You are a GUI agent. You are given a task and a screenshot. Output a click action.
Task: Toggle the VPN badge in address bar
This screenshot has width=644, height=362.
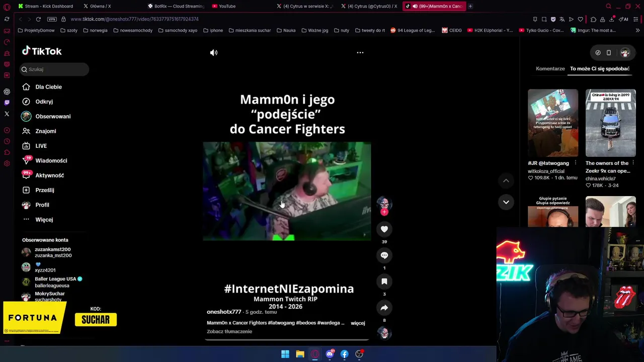52,19
